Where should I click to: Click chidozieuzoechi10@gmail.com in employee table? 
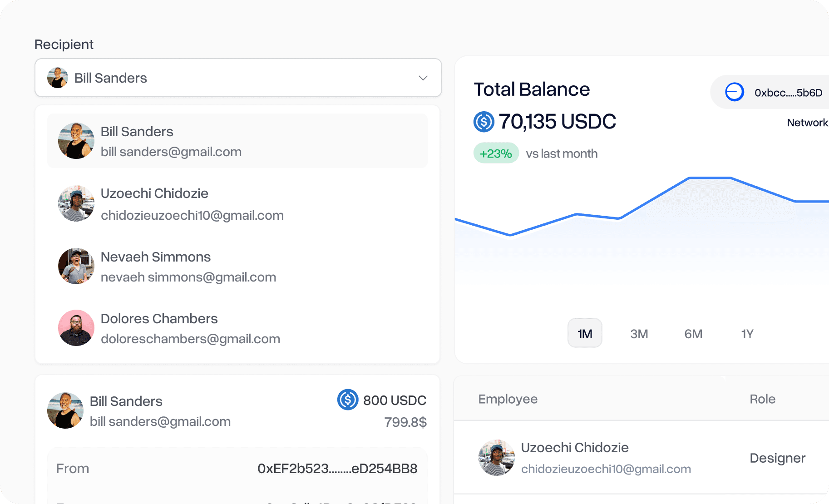click(x=606, y=469)
